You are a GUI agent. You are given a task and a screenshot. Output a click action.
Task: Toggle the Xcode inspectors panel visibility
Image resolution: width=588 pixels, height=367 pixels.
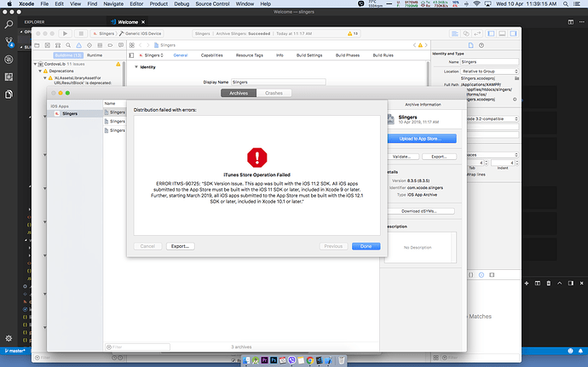pos(513,33)
